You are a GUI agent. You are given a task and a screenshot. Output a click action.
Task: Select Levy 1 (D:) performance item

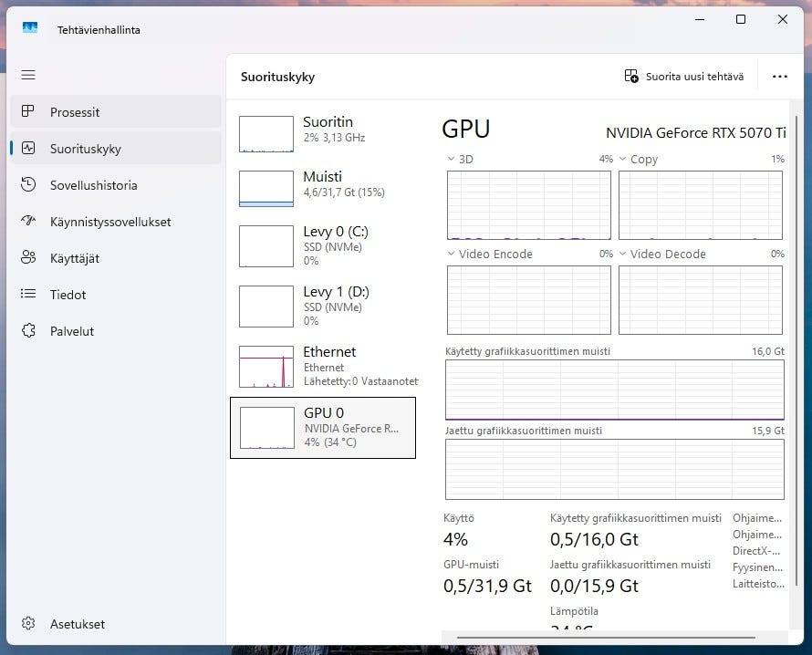(323, 306)
